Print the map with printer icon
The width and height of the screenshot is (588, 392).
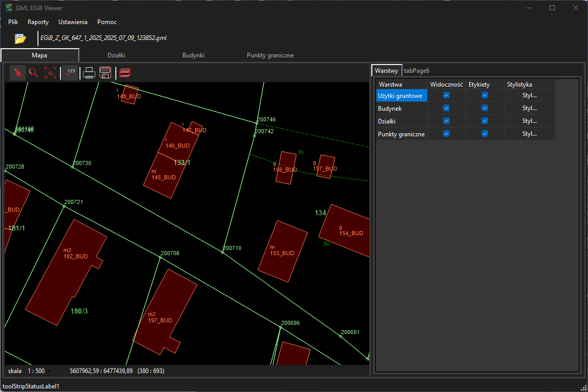pyautogui.click(x=89, y=73)
